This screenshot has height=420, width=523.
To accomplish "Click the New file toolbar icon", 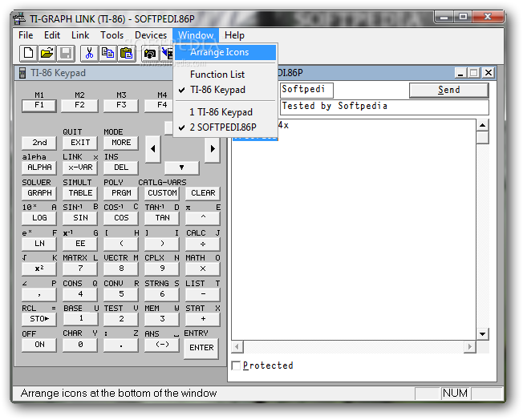I will tap(28, 54).
